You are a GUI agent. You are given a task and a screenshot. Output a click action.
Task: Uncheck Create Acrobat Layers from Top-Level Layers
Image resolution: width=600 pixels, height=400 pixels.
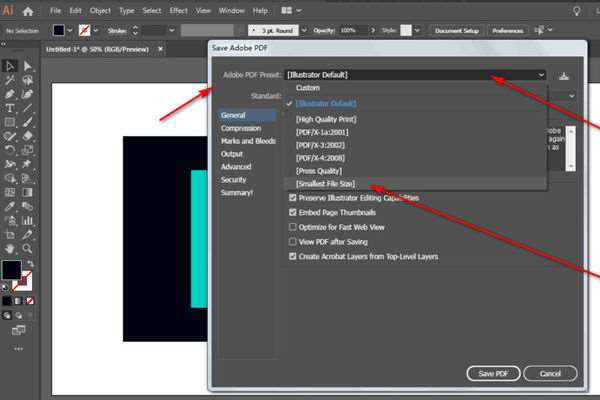pos(293,256)
